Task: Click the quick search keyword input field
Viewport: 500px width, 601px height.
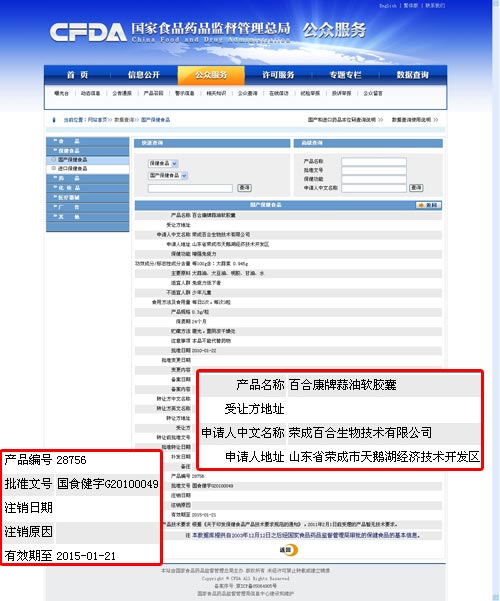Action: click(x=190, y=188)
